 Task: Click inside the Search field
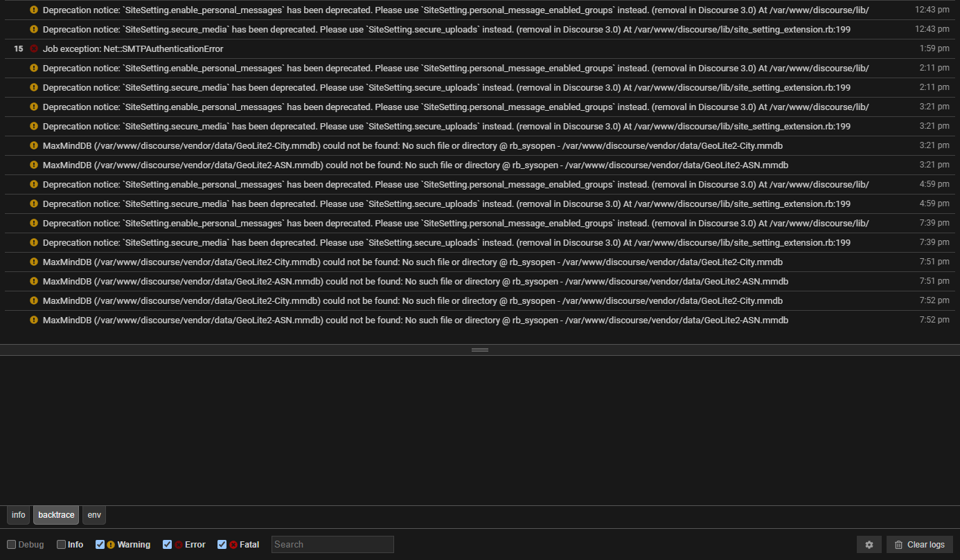click(332, 544)
